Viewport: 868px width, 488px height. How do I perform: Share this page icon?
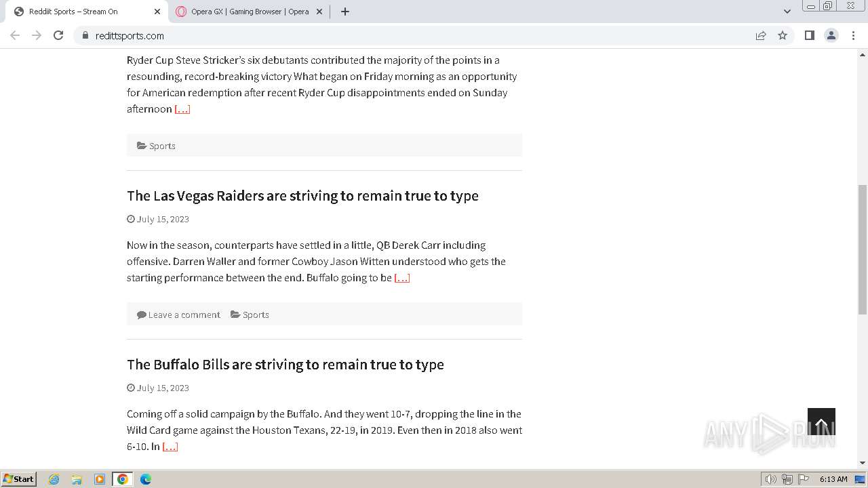coord(761,35)
